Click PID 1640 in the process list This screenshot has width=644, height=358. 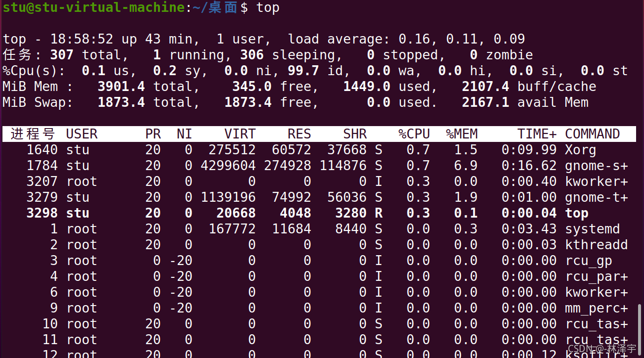coord(42,150)
